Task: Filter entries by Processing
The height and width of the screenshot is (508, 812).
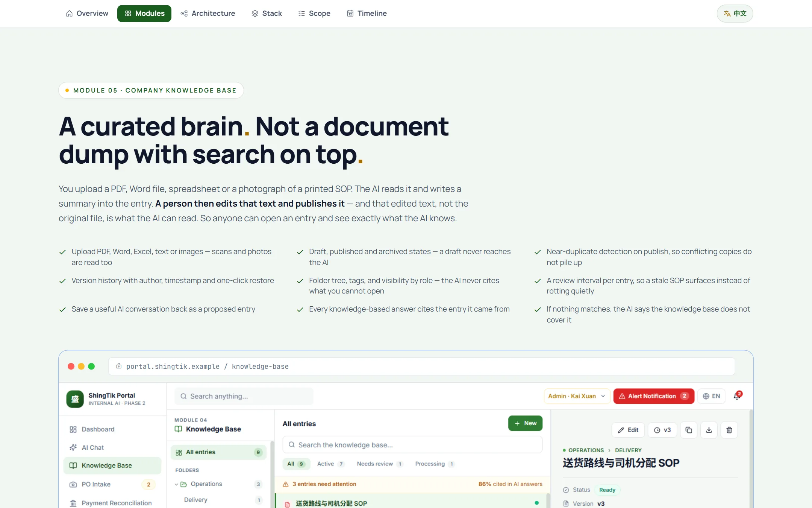Action: (x=435, y=464)
